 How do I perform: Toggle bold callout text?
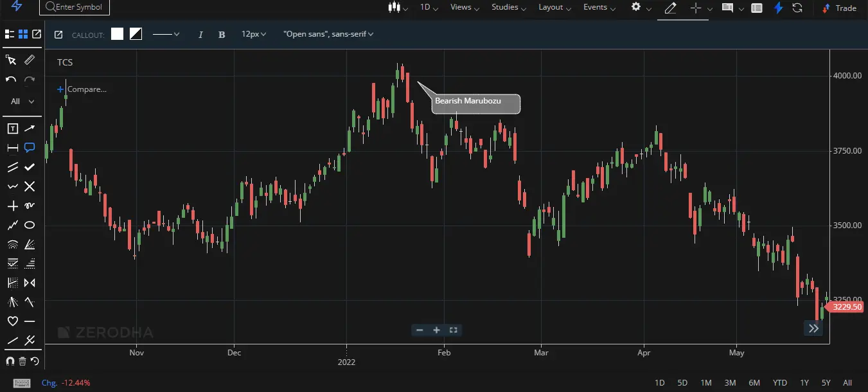pyautogui.click(x=222, y=35)
